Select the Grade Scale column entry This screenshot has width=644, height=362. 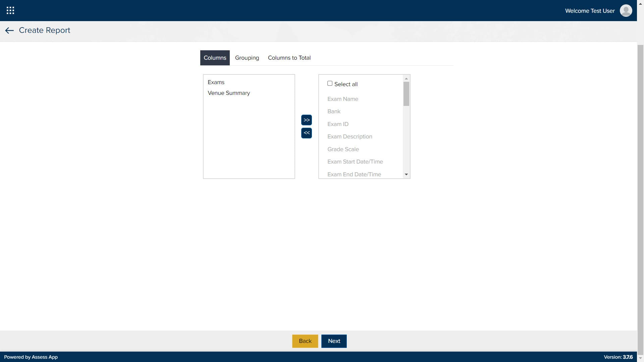(x=343, y=149)
